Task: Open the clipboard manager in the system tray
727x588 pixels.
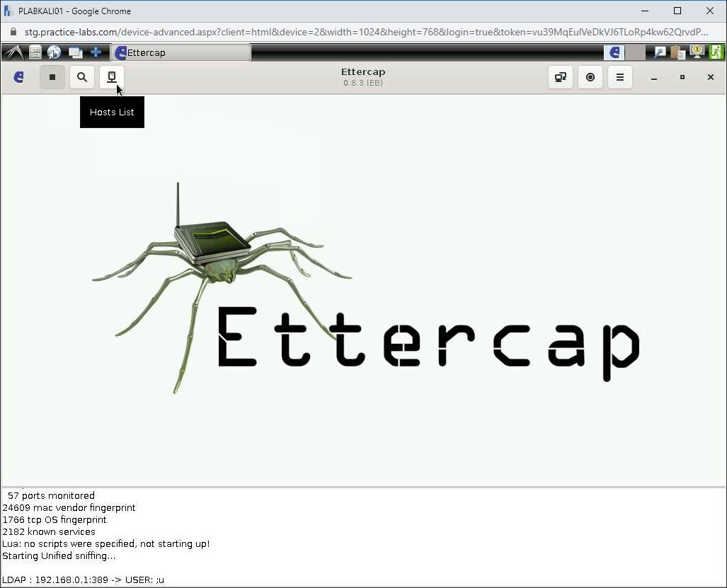Action: point(677,52)
